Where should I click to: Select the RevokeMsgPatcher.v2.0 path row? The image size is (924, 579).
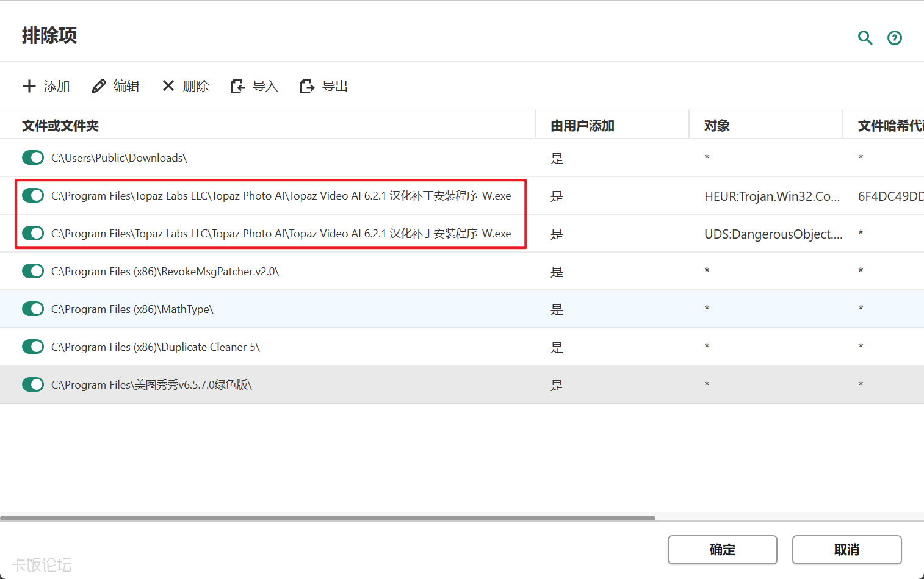coord(165,272)
